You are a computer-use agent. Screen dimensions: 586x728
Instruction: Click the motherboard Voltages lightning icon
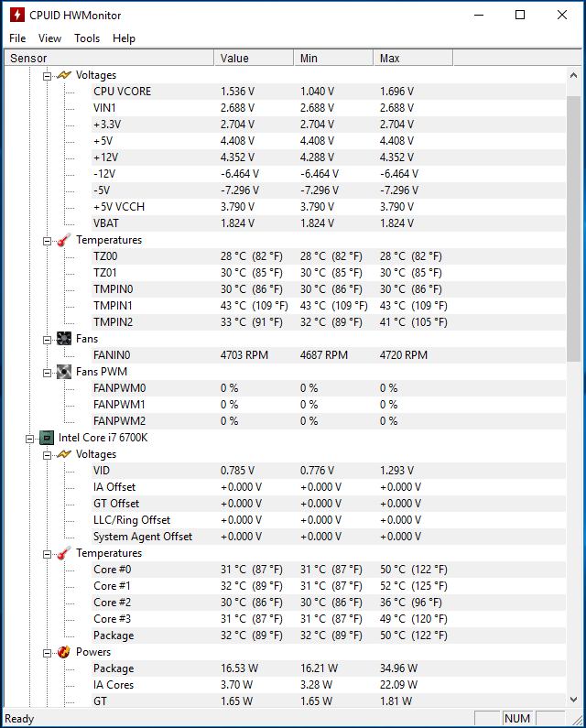coord(63,75)
